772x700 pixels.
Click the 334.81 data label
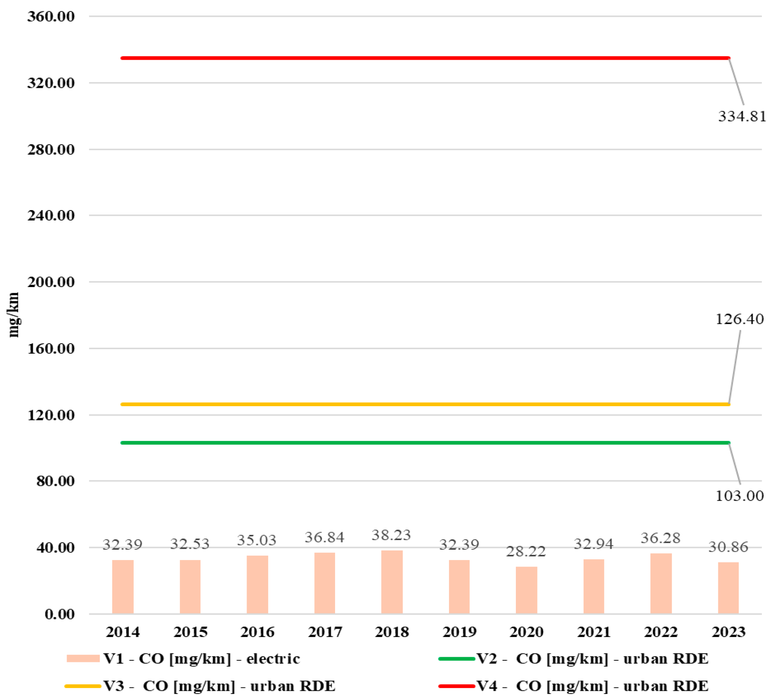point(742,116)
